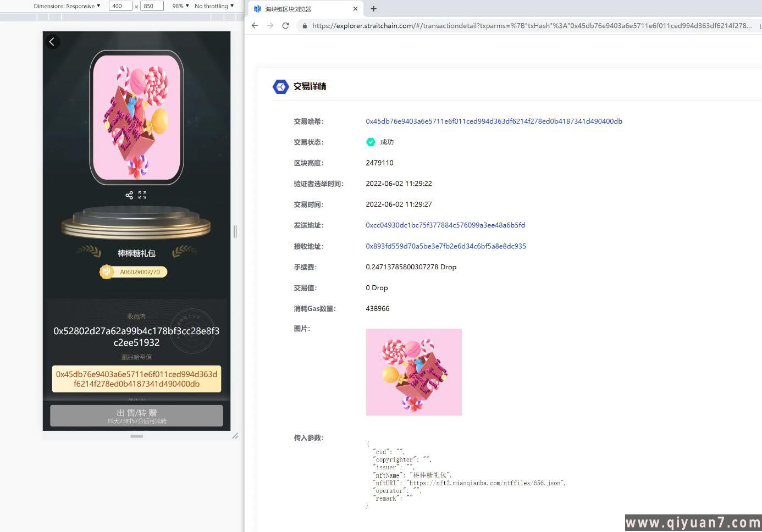Click the fullscreen expand icon under NFT image
Image resolution: width=762 pixels, height=532 pixels.
pyautogui.click(x=142, y=195)
